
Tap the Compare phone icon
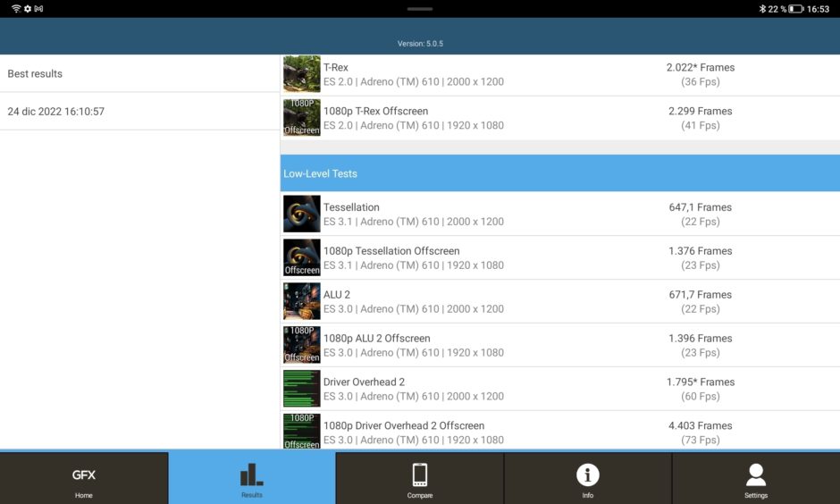[x=419, y=475]
